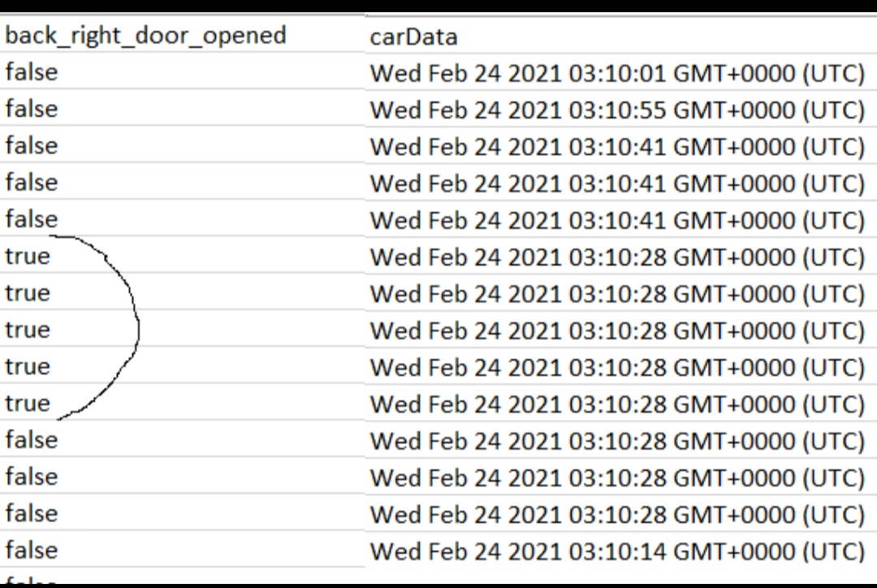Click the 'false' cell directly below the last 'true'
Viewport: 877px width, 588px height.
point(32,440)
